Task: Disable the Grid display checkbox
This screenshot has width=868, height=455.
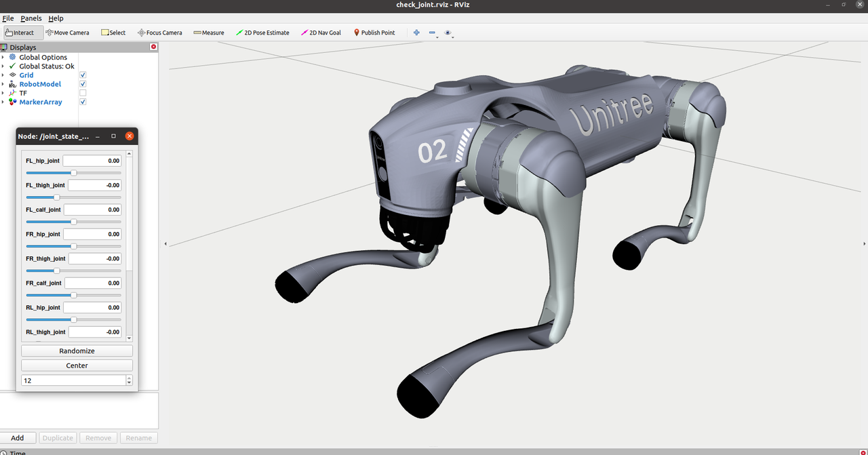Action: point(83,75)
